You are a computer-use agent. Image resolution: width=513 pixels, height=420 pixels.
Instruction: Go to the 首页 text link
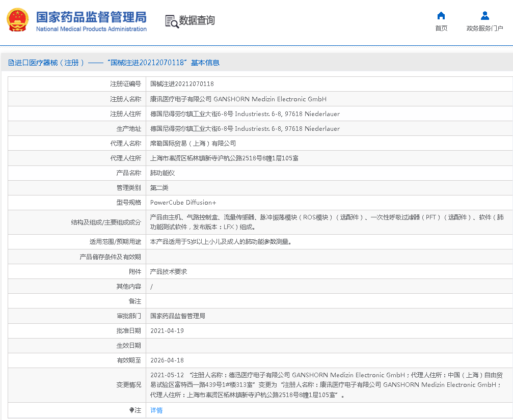click(x=441, y=29)
